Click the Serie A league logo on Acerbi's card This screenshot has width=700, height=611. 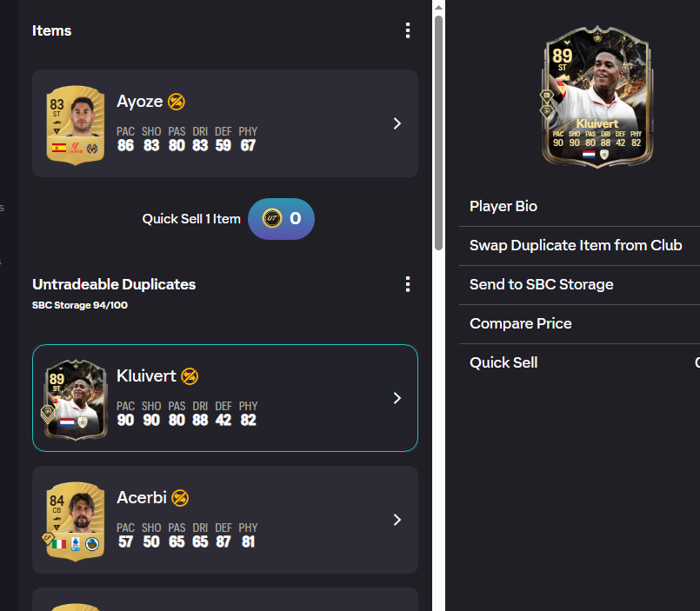pos(75,543)
